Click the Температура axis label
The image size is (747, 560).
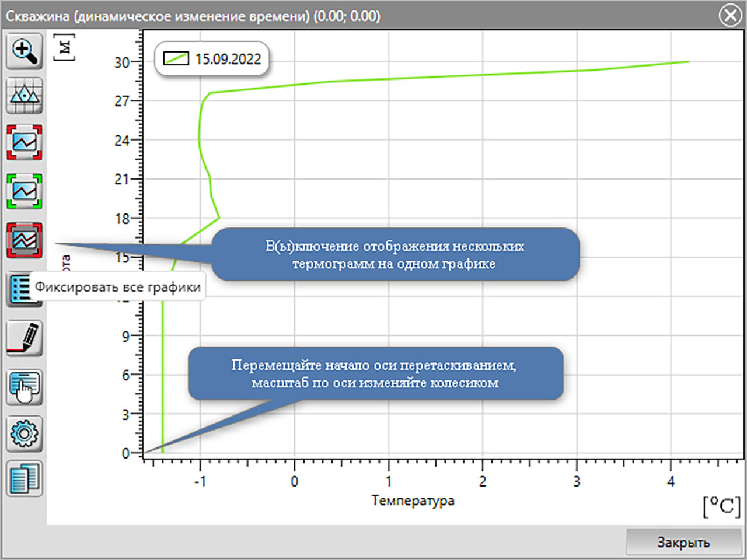[x=413, y=501]
